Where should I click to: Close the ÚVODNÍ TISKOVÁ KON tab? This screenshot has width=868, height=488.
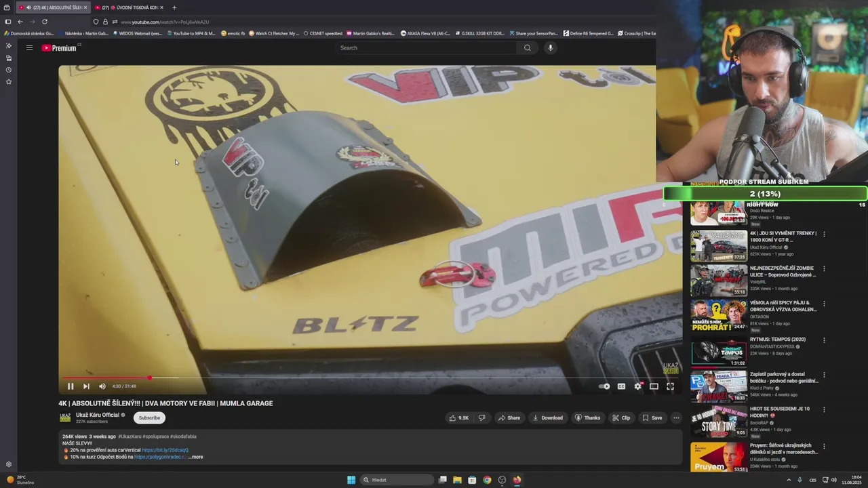pyautogui.click(x=161, y=7)
